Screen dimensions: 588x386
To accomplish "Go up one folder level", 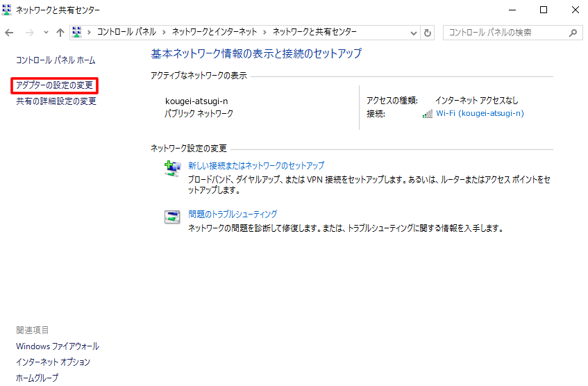I will pyautogui.click(x=60, y=33).
